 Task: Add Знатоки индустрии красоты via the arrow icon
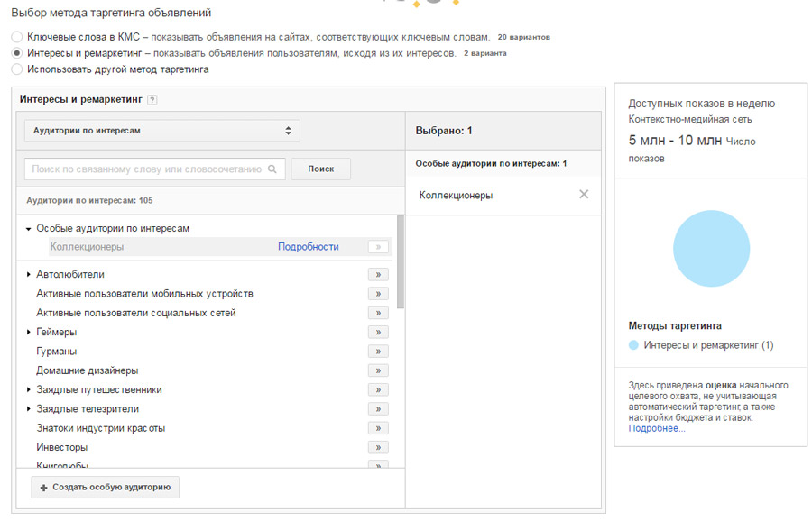pyautogui.click(x=379, y=427)
